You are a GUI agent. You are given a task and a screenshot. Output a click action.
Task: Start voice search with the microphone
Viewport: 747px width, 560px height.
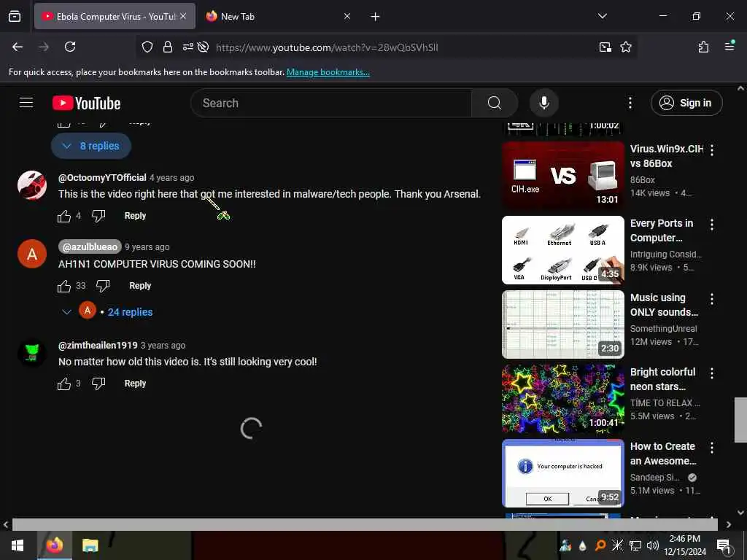point(544,103)
